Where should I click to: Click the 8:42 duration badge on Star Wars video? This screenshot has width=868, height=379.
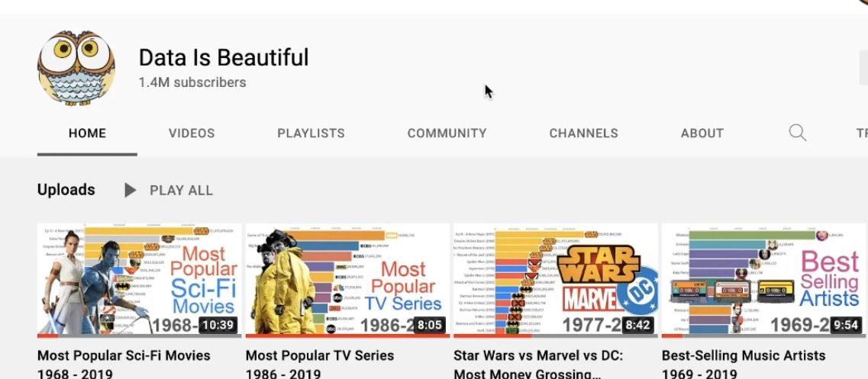pos(637,325)
